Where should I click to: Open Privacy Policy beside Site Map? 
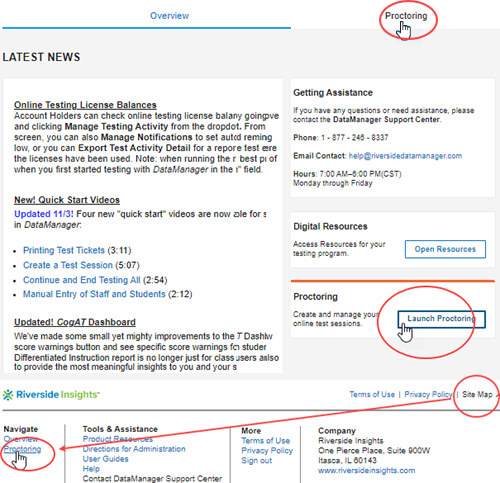coord(428,394)
